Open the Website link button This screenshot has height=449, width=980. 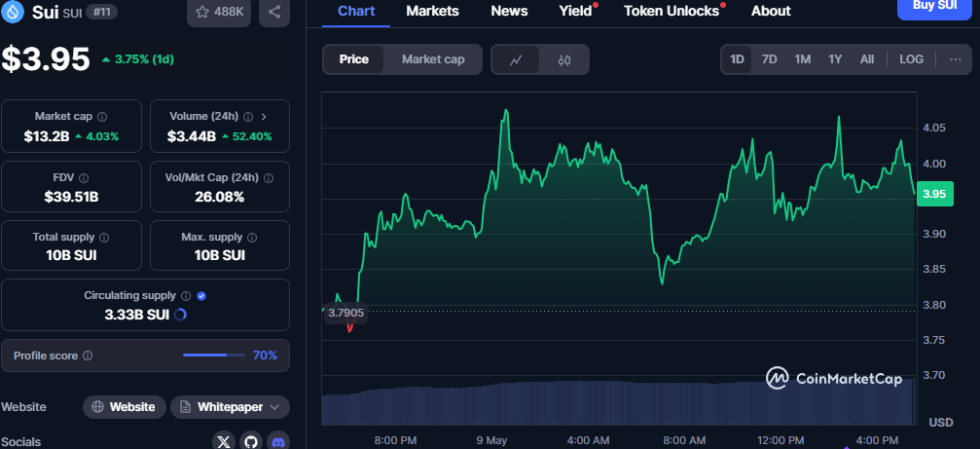[125, 407]
